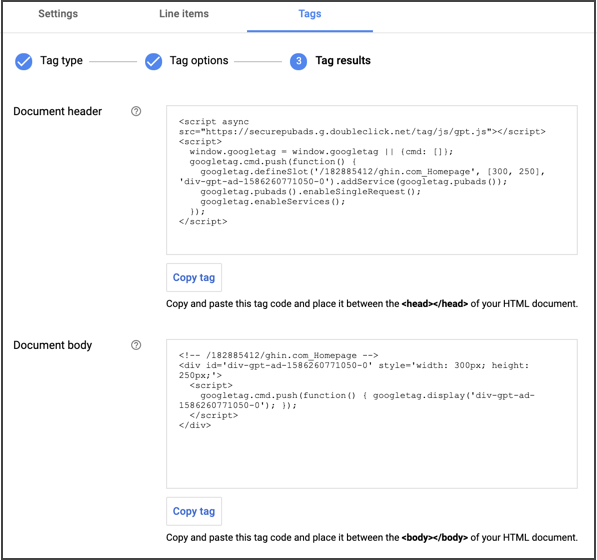Click the Tag options checkmark step icon
597x560 pixels.
click(153, 61)
